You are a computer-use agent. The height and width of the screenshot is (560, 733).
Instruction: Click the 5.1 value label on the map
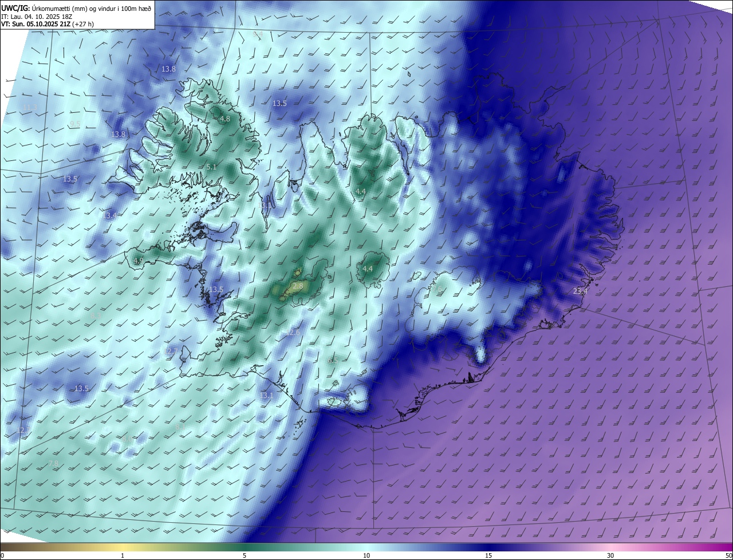coord(211,167)
